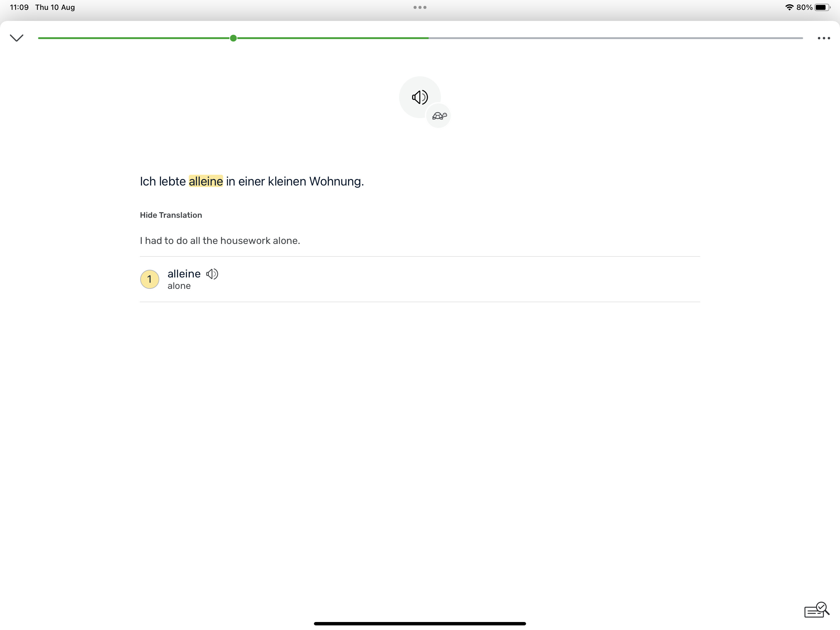
Task: Tap the clock time '11:09' in the status bar
Action: point(19,7)
